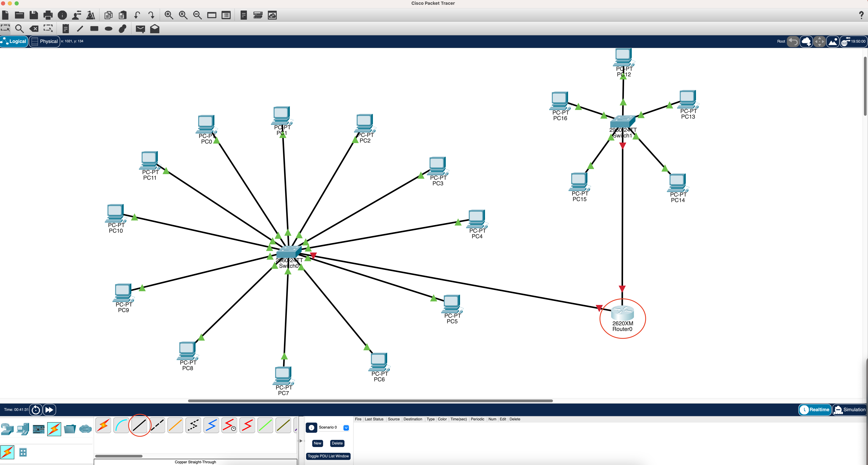This screenshot has height=465, width=868.
Task: Zoom out with the minus magnifier
Action: (197, 15)
